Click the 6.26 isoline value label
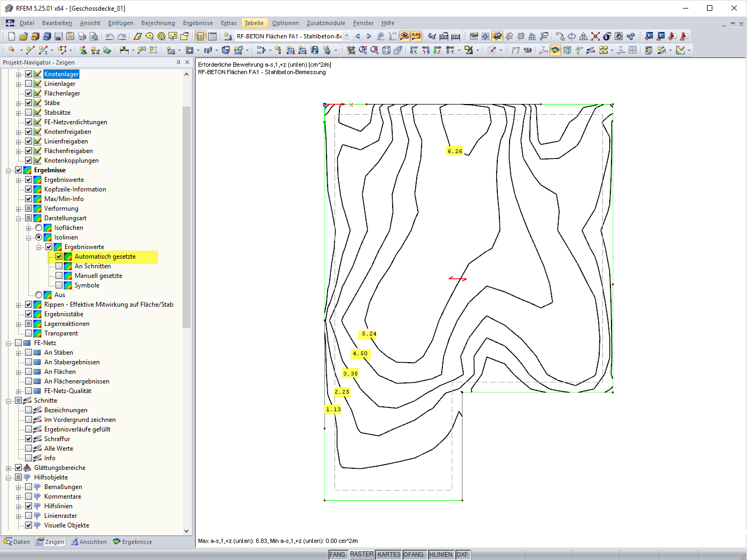This screenshot has height=560, width=747. tap(455, 151)
